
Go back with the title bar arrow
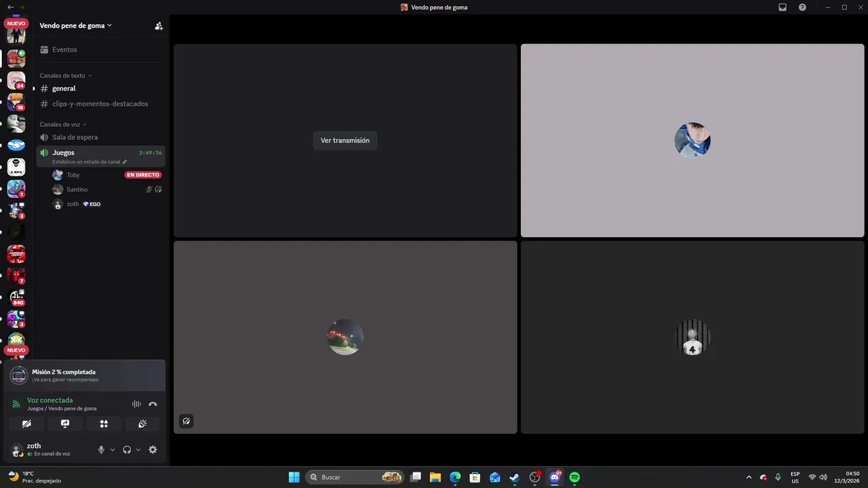(x=10, y=7)
